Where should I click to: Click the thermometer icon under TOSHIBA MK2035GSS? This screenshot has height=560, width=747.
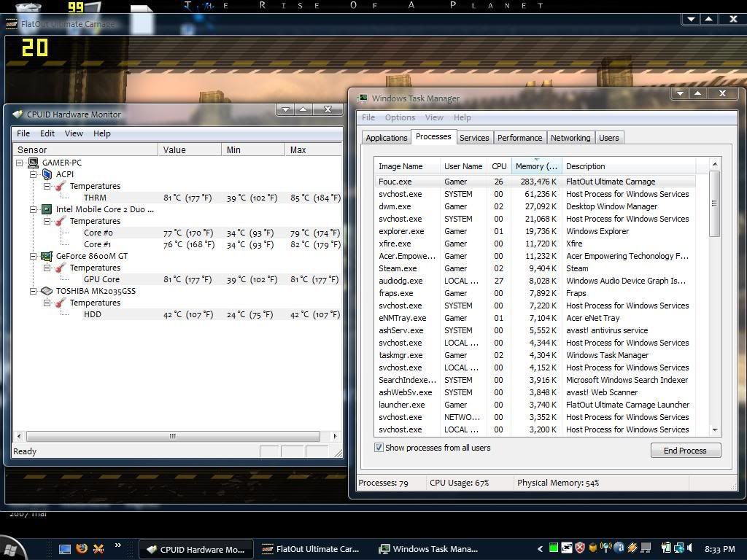tap(61, 303)
